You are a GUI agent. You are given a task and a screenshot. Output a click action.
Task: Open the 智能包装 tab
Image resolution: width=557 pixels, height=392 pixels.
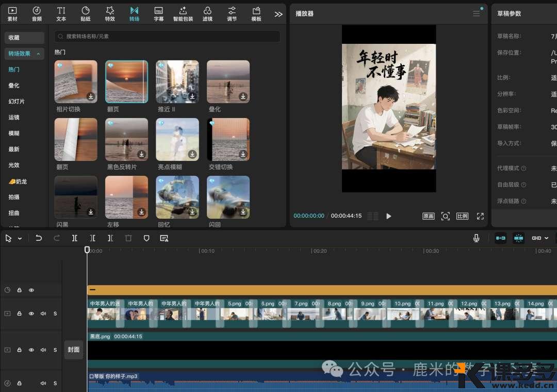(183, 14)
